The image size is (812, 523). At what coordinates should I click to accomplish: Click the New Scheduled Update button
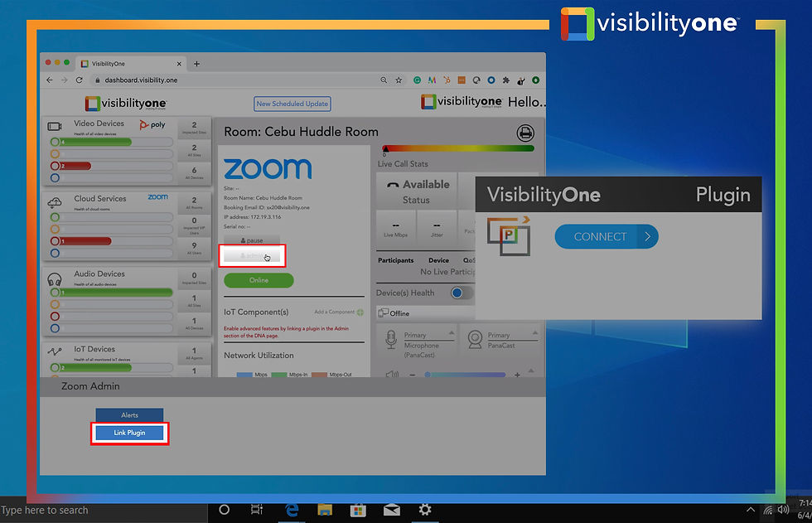point(292,104)
